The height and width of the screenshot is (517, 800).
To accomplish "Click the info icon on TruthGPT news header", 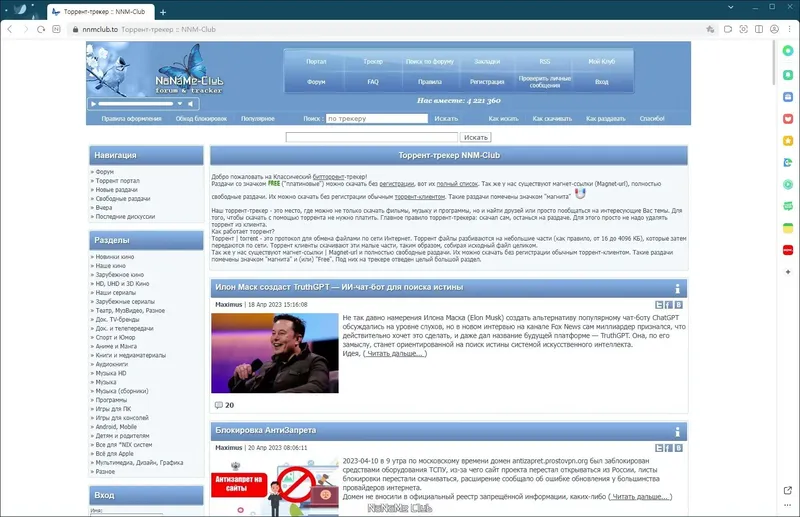I will 678,289.
